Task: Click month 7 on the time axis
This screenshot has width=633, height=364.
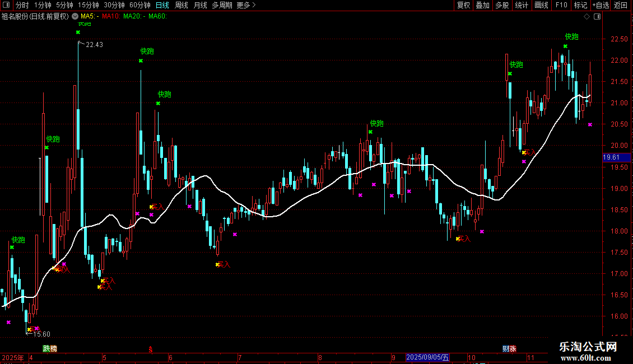Action: 240,358
